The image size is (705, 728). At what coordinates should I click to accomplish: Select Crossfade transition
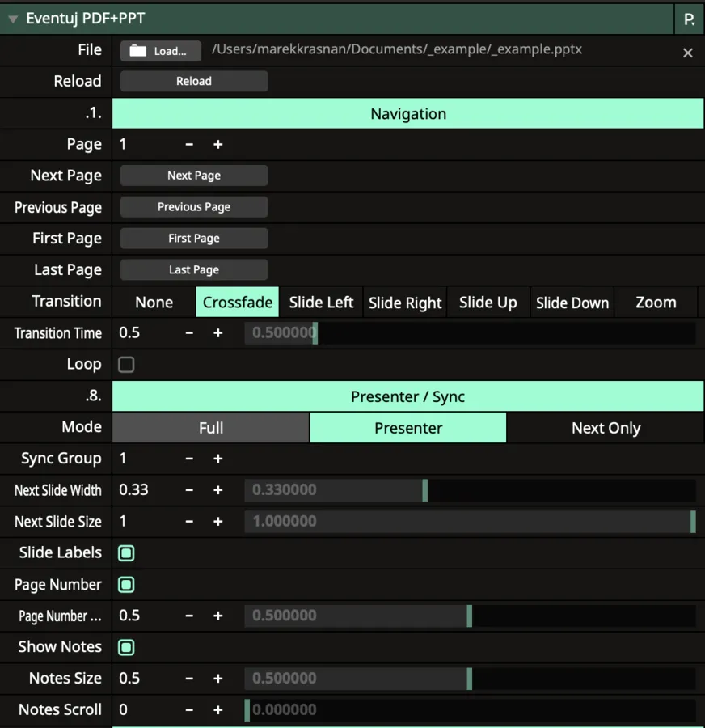(238, 303)
